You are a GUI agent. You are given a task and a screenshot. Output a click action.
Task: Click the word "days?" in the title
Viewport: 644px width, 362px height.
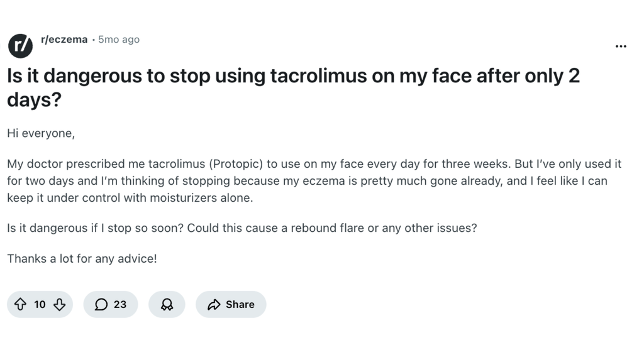tap(34, 100)
